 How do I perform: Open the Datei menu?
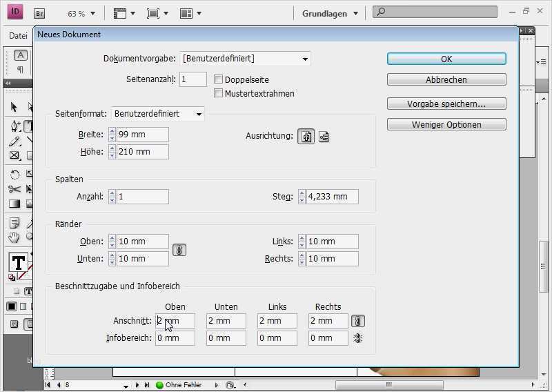pos(19,36)
